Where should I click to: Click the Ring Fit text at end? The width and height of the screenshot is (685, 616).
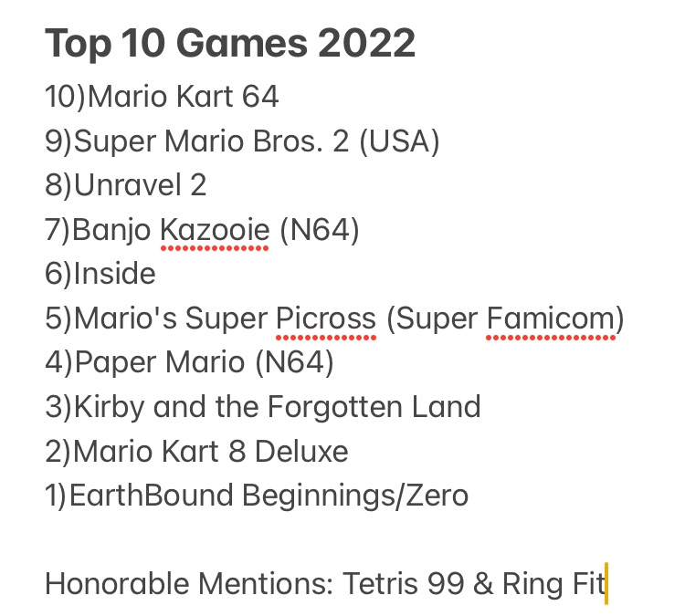coord(554,585)
